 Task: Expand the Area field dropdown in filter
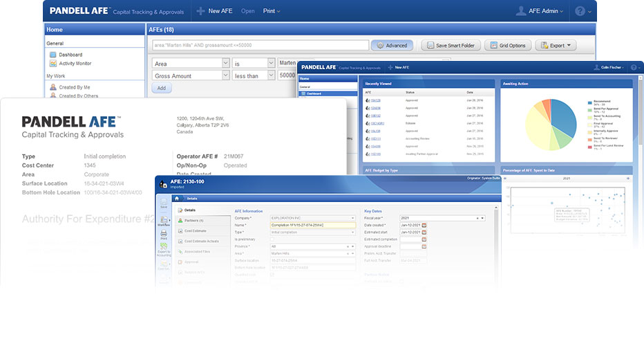click(225, 63)
